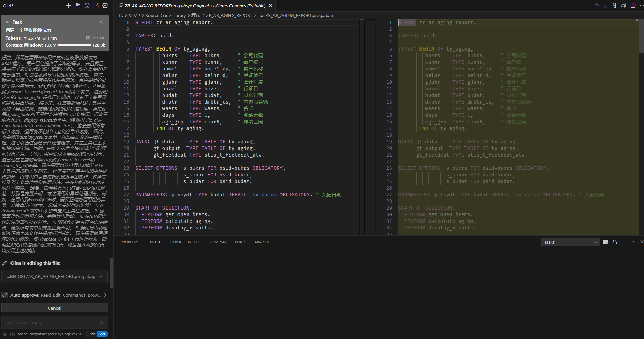The image size is (644, 339).
Task: Open Cline in editor popout icon
Action: [96, 6]
